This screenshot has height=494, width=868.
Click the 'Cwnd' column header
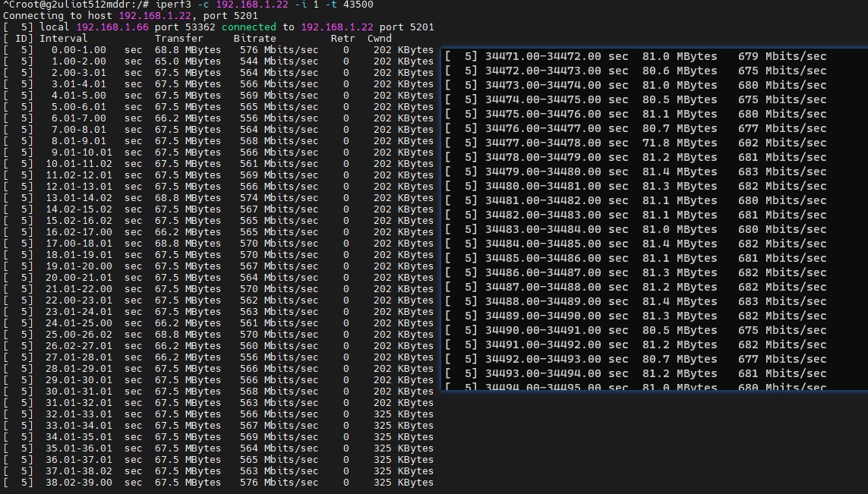379,38
